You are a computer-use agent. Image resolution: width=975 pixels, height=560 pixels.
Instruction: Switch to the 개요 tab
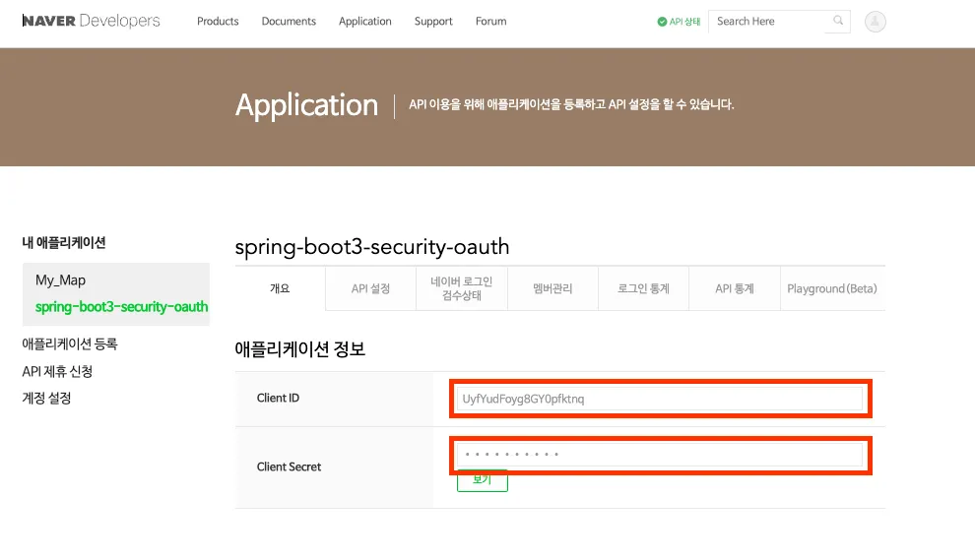[280, 288]
